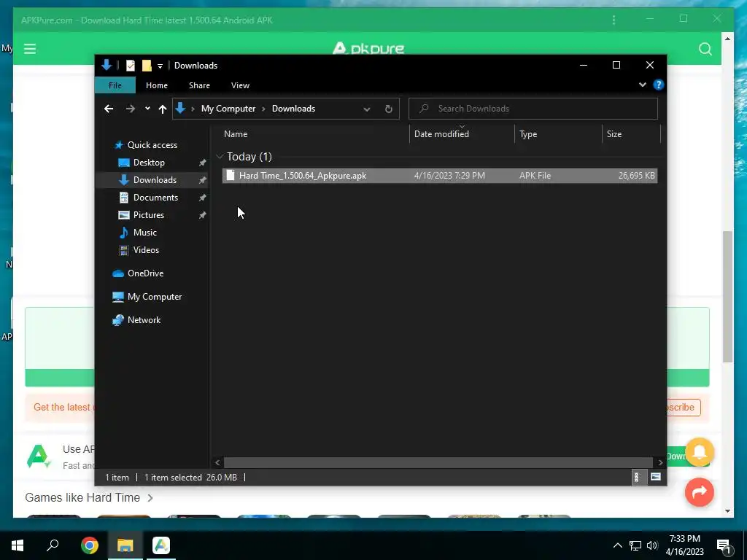Viewport: 747px width, 560px height.
Task: Select Quick access in navigation pane
Action: pos(152,145)
